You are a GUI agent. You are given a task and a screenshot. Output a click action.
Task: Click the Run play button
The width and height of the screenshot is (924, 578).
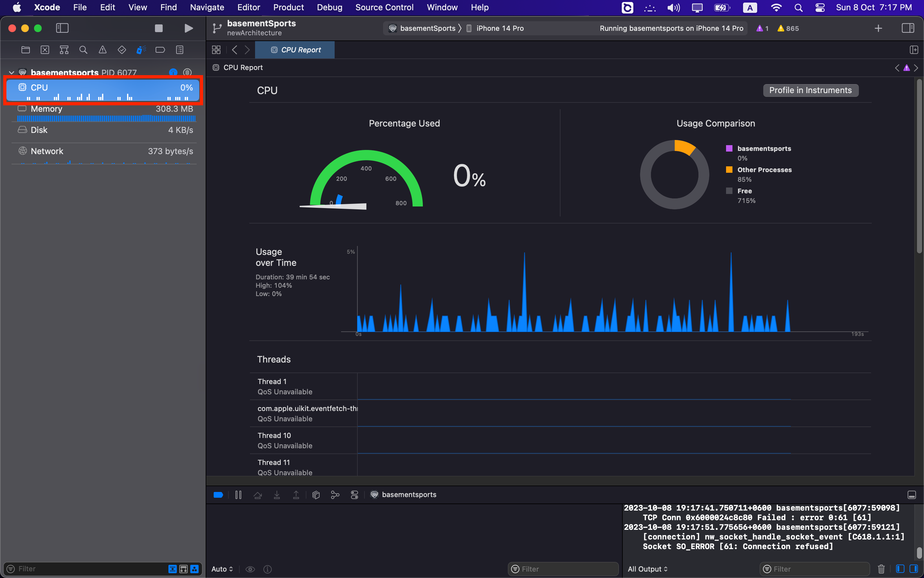[188, 28]
